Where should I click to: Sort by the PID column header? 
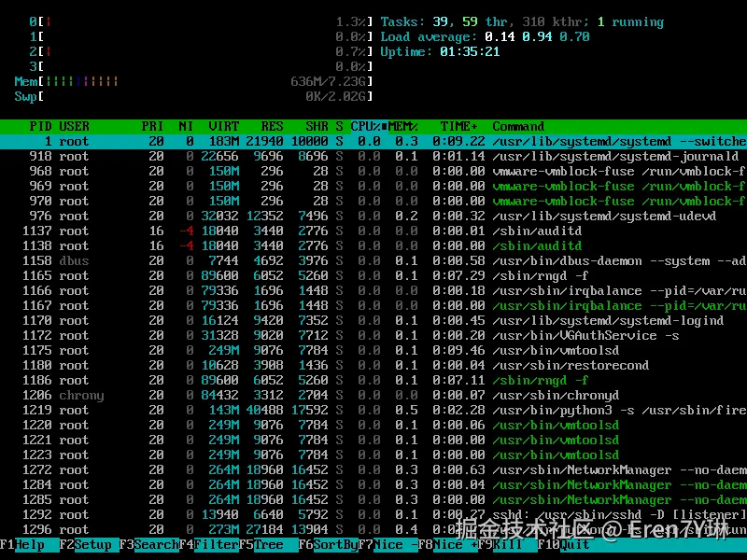click(40, 126)
